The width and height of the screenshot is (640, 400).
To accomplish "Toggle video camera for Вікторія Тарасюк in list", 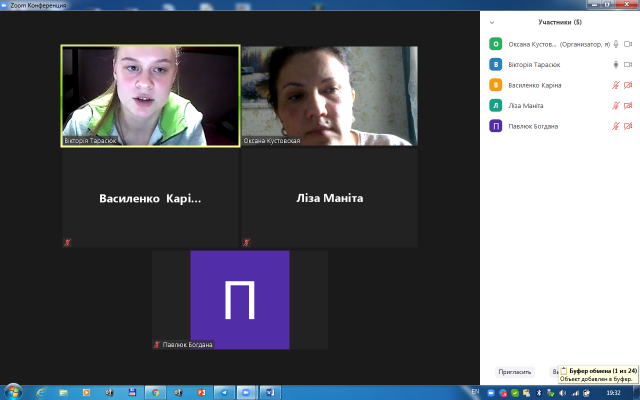I will click(x=628, y=64).
